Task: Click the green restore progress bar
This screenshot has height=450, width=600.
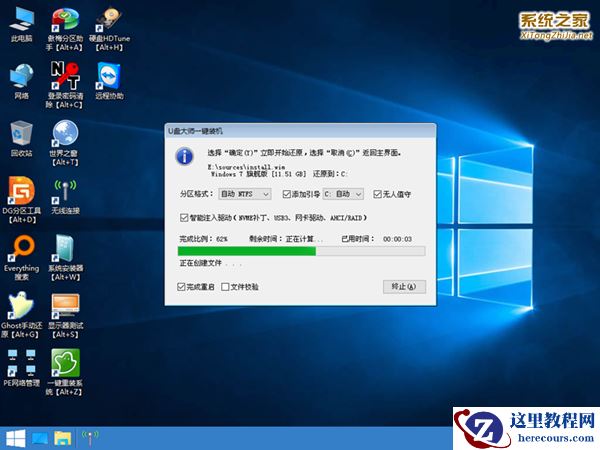Action: tap(302, 251)
